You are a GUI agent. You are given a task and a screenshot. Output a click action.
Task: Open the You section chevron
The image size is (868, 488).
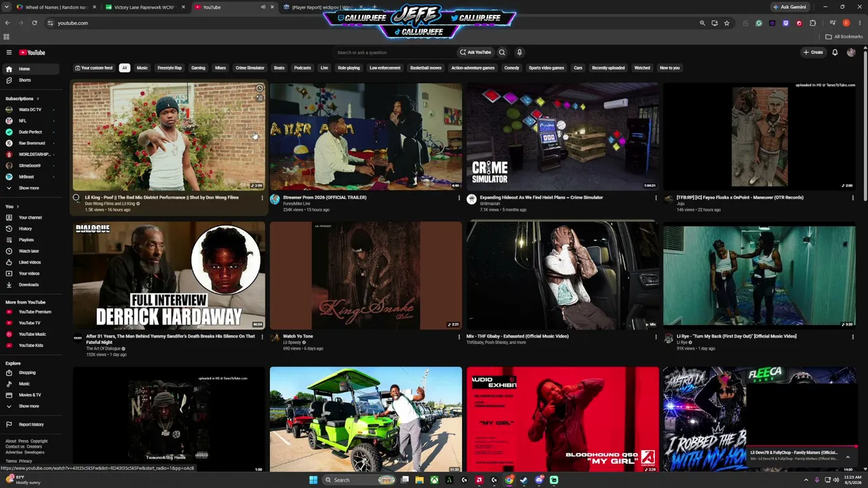(18, 207)
